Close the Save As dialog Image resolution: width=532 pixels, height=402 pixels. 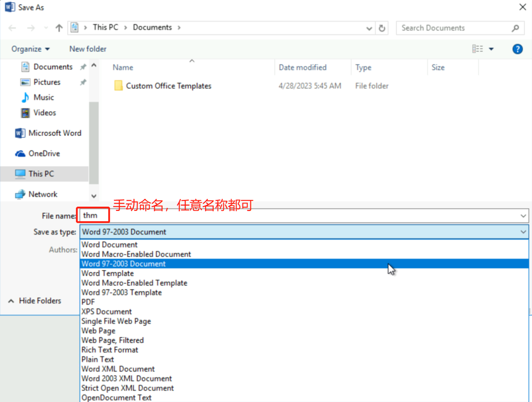523,7
